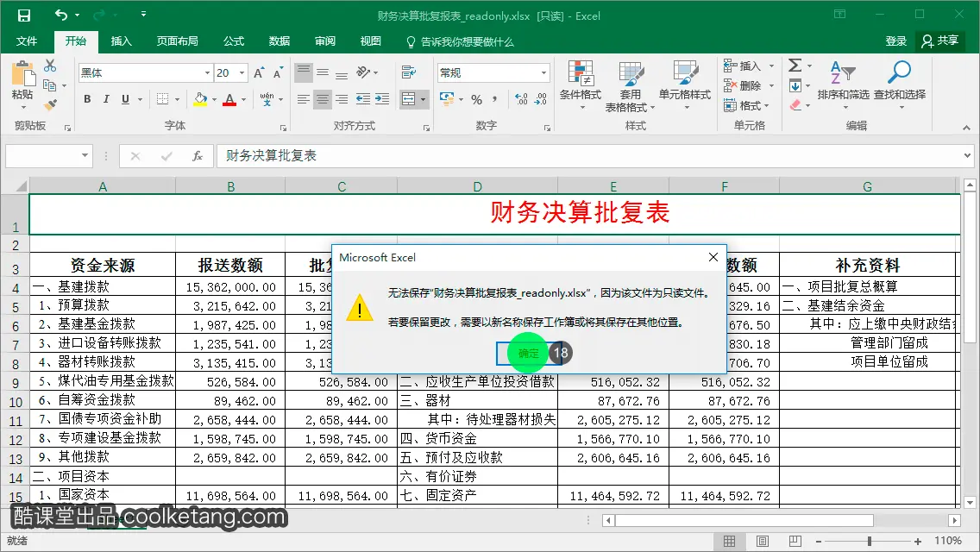Click the Merge and Center icon
Screen dimensions: 980x552
[408, 99]
